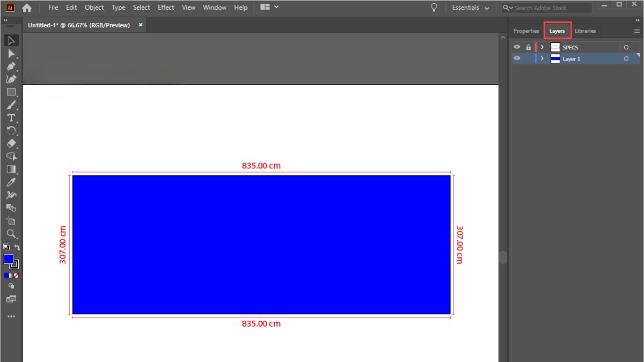This screenshot has width=644, height=362.
Task: Select the Selection tool arrow
Action: coord(11,40)
